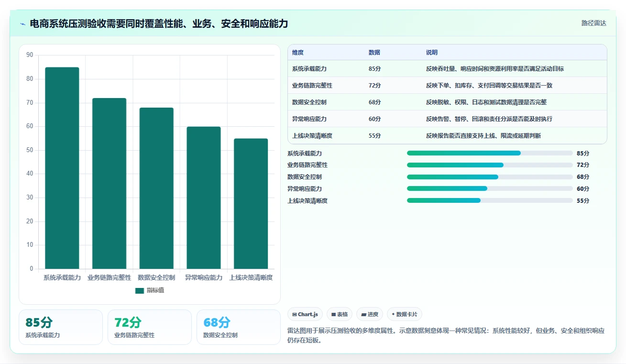Click the 维度 table column header
This screenshot has width=626, height=364.
click(298, 53)
